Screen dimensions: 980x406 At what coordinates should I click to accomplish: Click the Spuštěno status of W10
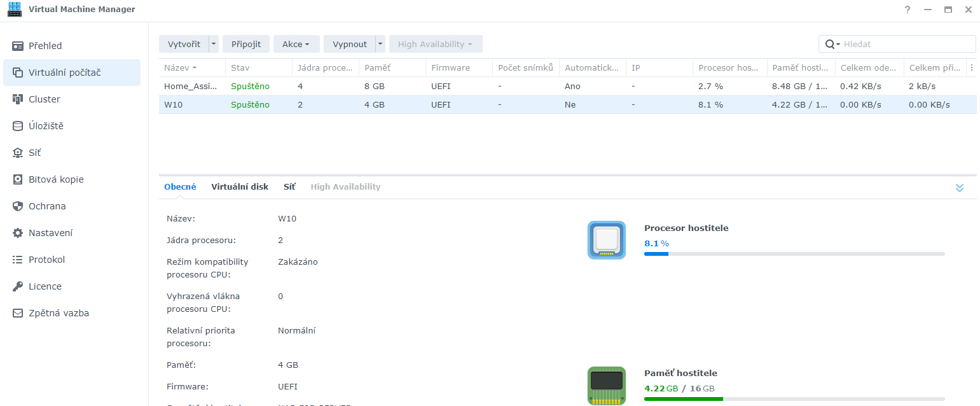pyautogui.click(x=250, y=104)
